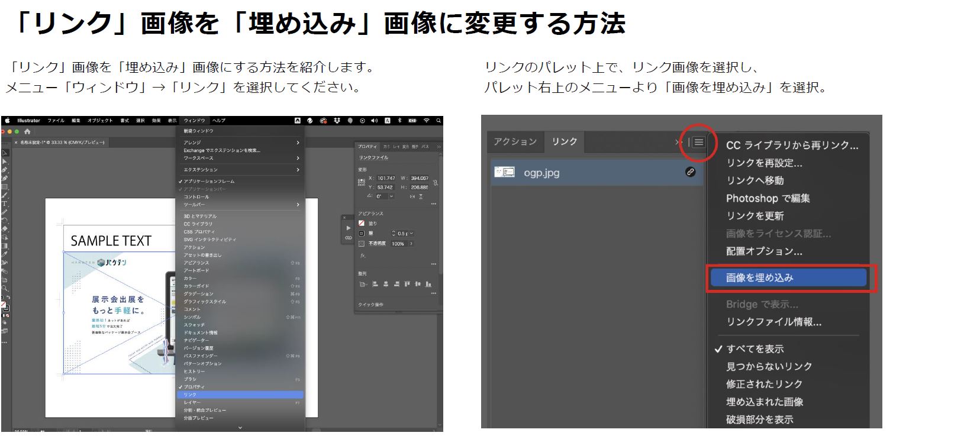Image resolution: width=980 pixels, height=439 pixels.
Task: Switch to the アクション tab
Action: click(515, 142)
